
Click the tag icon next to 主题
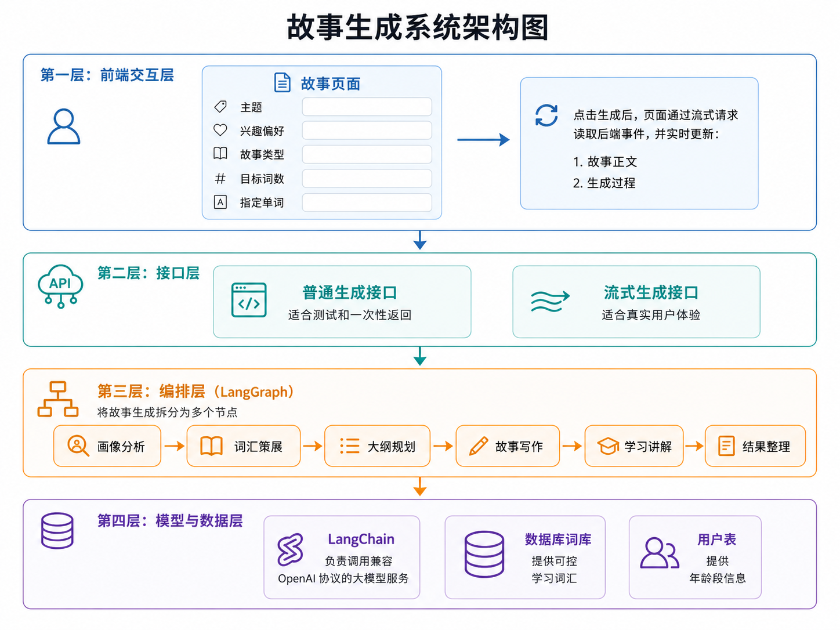(220, 107)
